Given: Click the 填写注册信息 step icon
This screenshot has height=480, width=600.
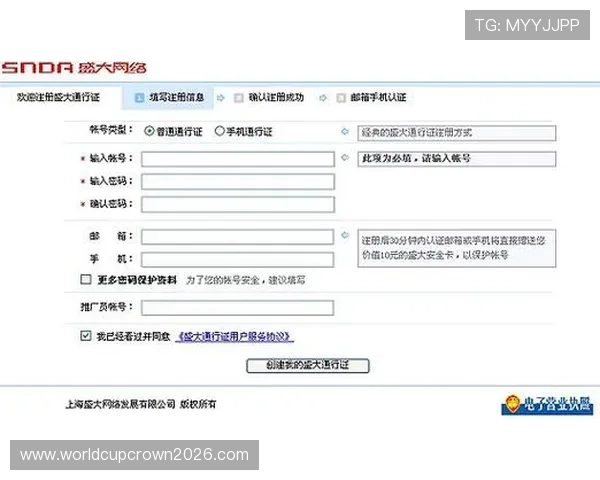Looking at the screenshot, I should point(139,98).
